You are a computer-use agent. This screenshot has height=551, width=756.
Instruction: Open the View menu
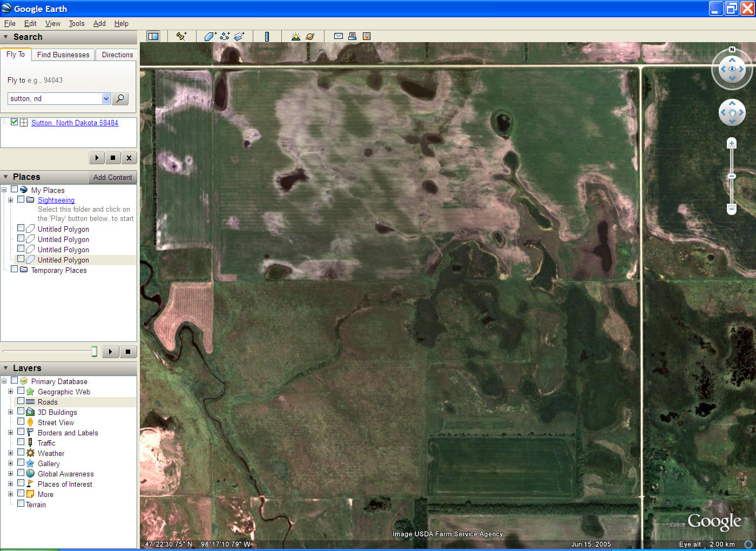point(53,23)
